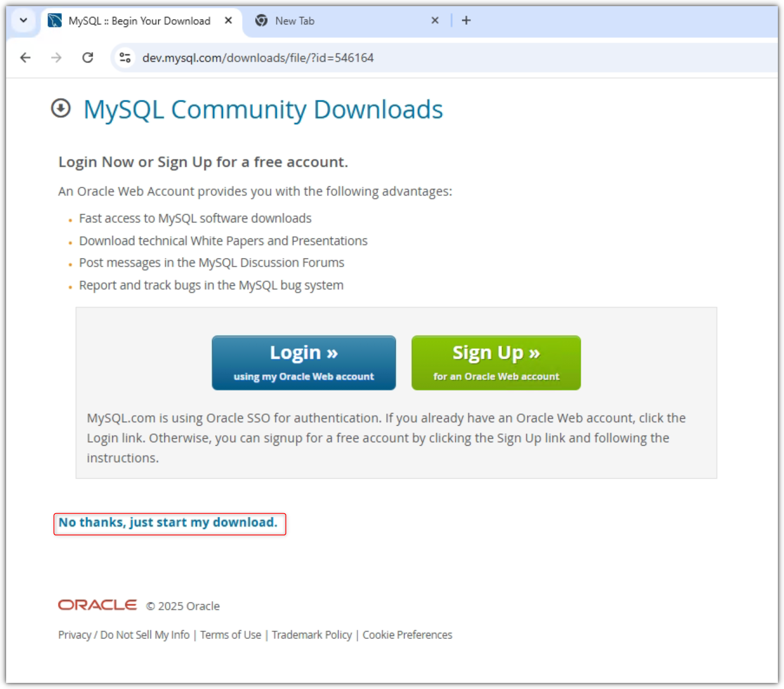This screenshot has height=689, width=784.
Task: Open site information icon in address bar
Action: coord(125,57)
